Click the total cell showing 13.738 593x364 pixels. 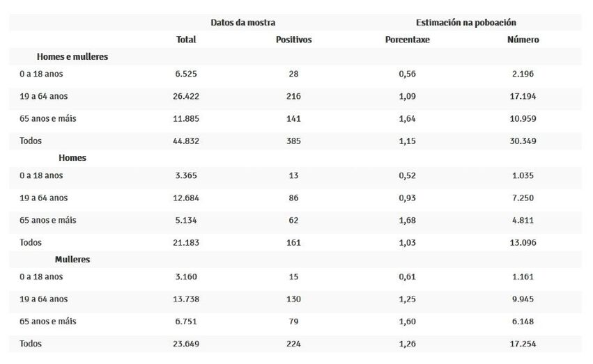pyautogui.click(x=186, y=299)
